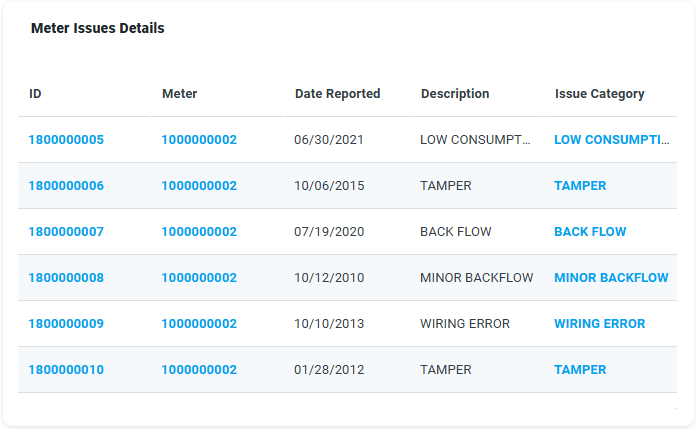The image size is (696, 429).
Task: Select issue ID 1800000008
Action: (66, 278)
